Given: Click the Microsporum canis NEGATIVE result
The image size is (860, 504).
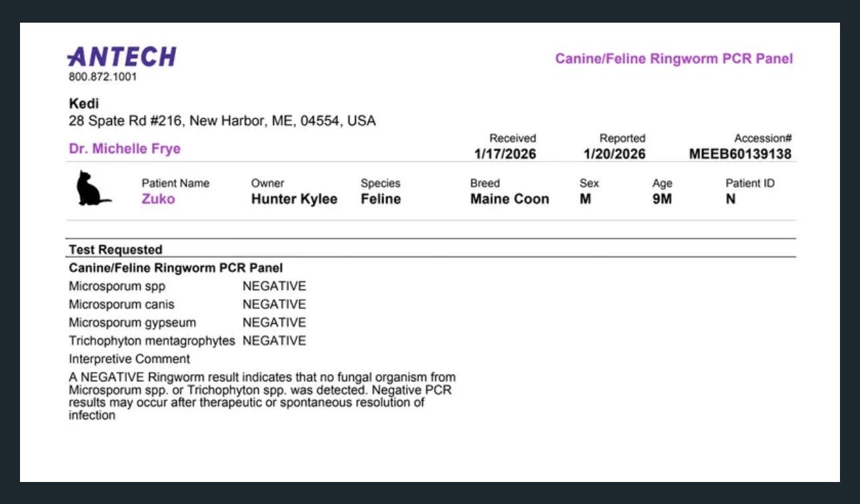Looking at the screenshot, I should [x=274, y=304].
